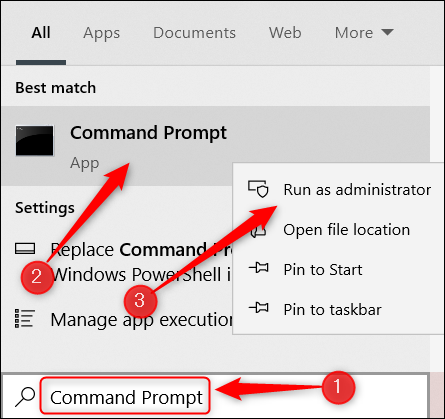Image resolution: width=445 pixels, height=419 pixels.
Task: Switch to the Web tab
Action: pos(285,33)
